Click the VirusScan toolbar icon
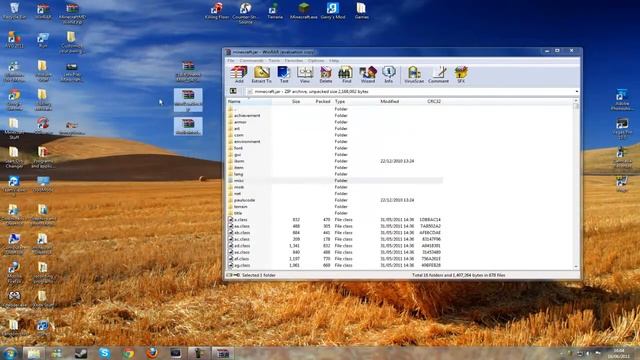The image size is (640, 360). (x=414, y=75)
